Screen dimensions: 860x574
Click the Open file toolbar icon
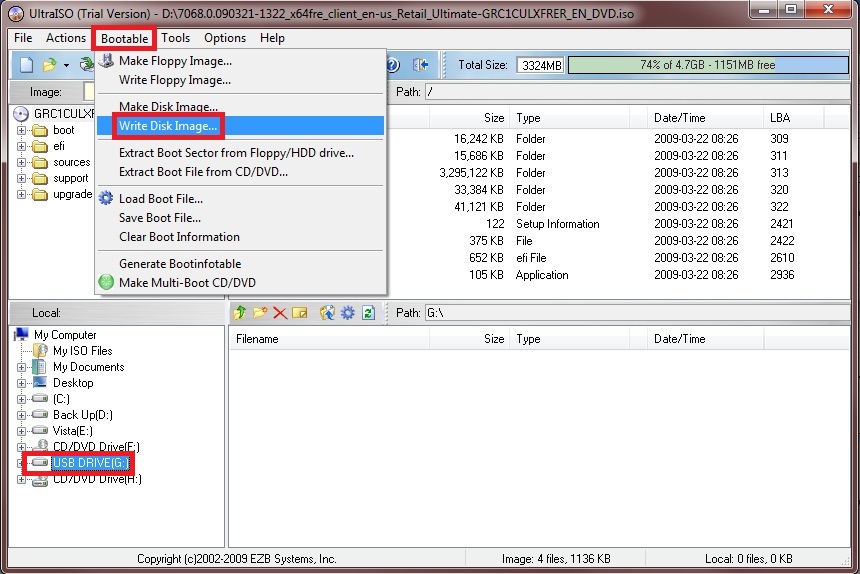pos(49,65)
